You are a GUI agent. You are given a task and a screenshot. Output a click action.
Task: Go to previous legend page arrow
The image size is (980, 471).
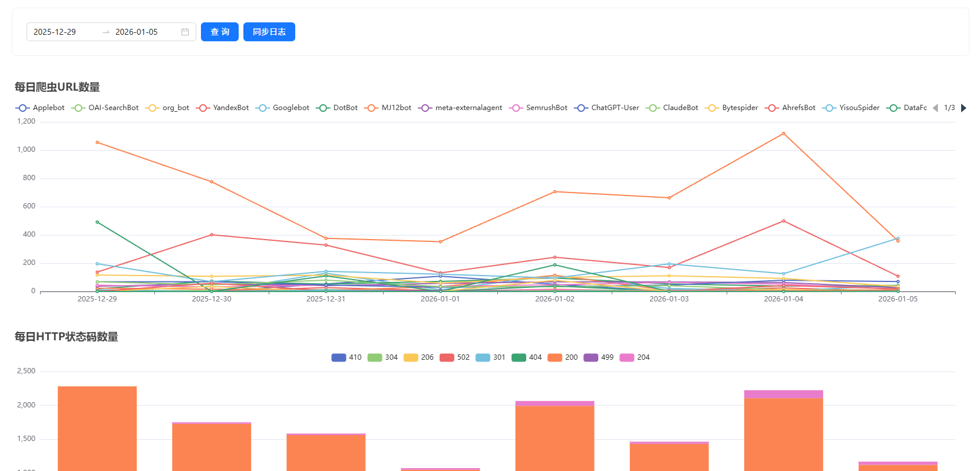[x=935, y=108]
